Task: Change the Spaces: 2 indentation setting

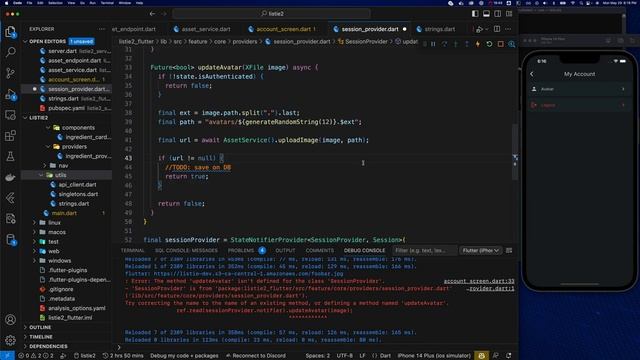Action: tap(318, 356)
